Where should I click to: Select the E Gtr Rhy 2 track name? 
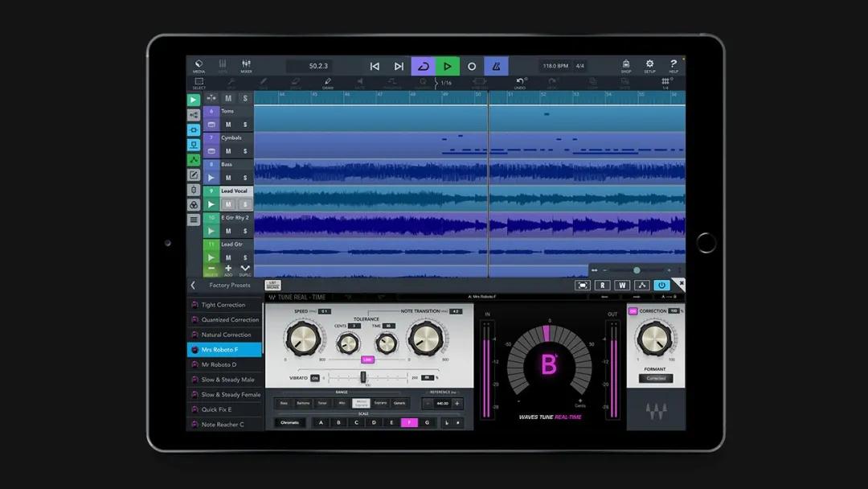point(235,218)
